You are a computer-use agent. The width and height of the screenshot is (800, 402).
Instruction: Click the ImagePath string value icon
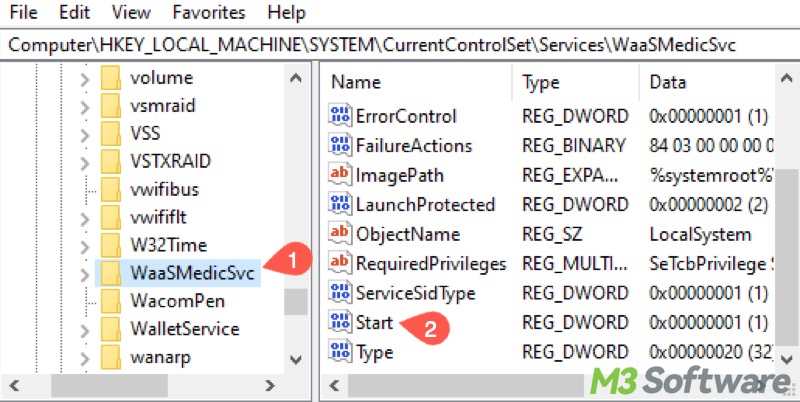(340, 175)
